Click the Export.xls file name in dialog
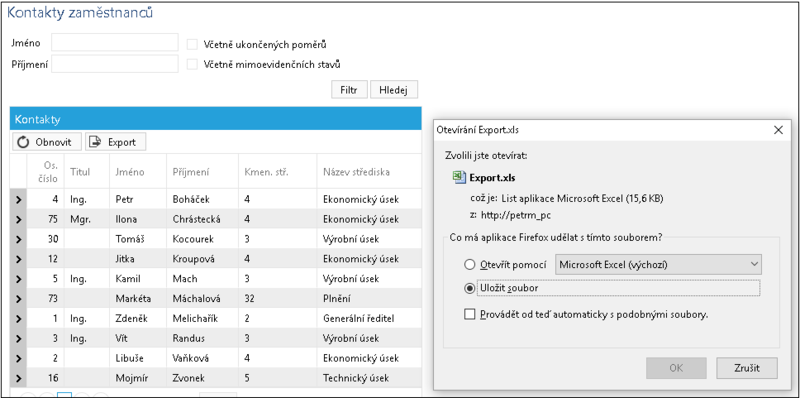This screenshot has width=800, height=398. 492,178
